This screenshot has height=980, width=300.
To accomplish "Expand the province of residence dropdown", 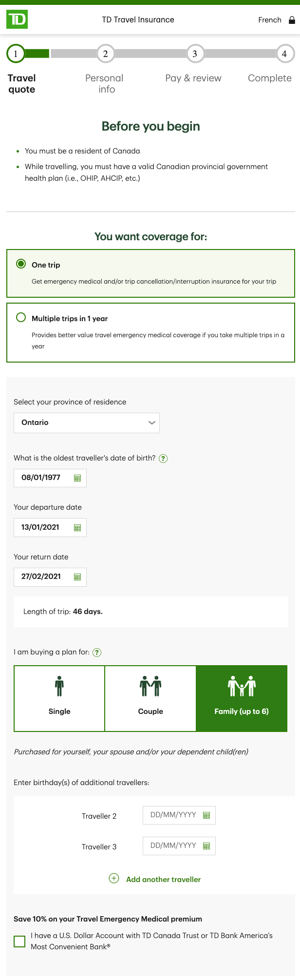I will click(x=87, y=423).
